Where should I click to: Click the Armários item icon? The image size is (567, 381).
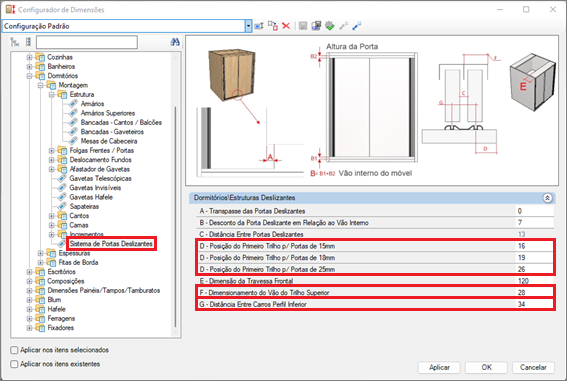73,104
